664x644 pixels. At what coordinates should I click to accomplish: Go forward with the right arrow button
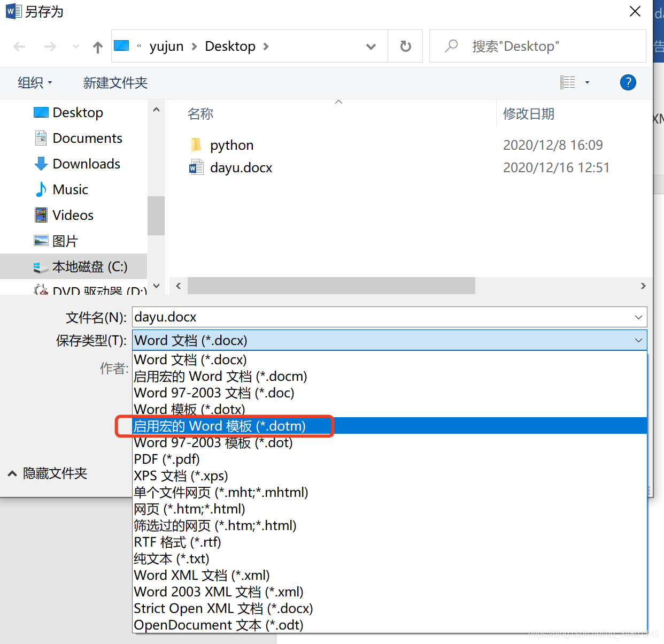point(50,47)
